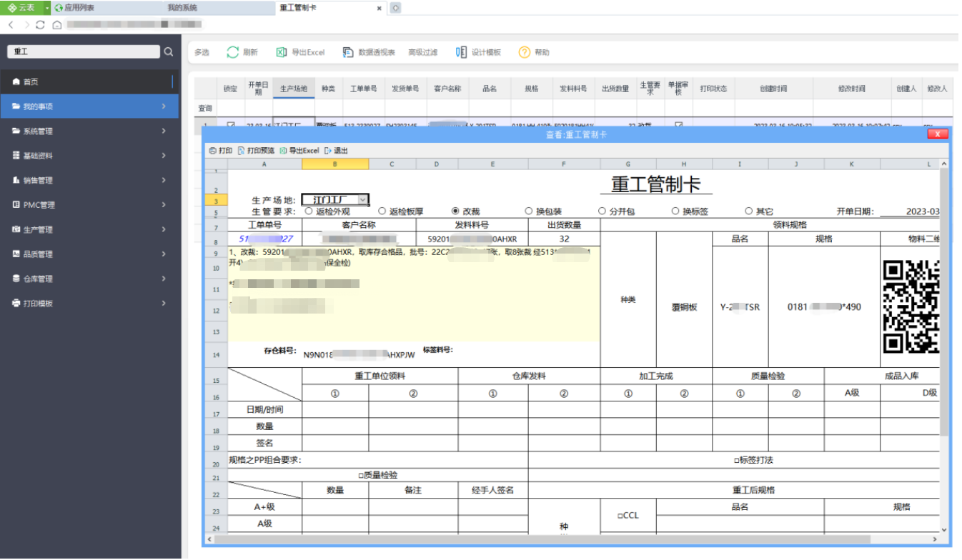Close the 查看:重工管制卡 dialog
962x560 pixels.
(938, 134)
